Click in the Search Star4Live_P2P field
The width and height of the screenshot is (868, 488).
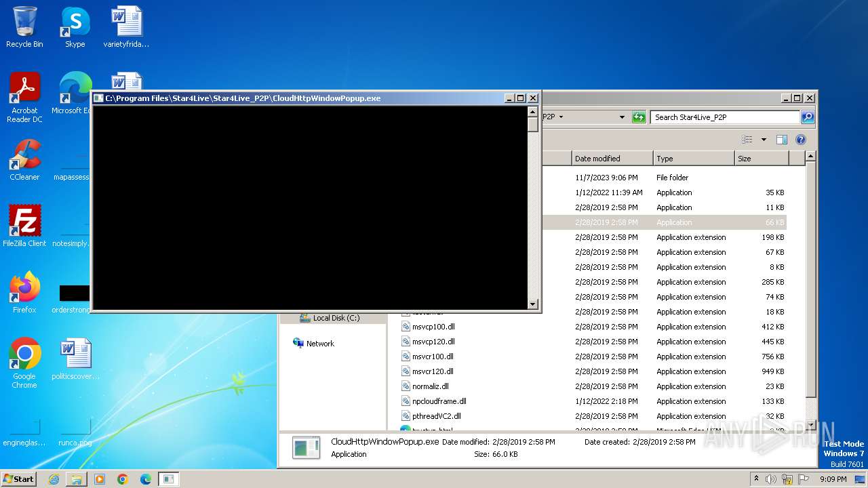[725, 117]
